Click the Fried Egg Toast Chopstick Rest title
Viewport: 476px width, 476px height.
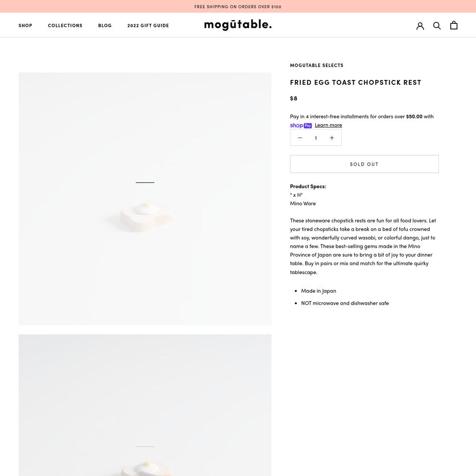point(356,82)
